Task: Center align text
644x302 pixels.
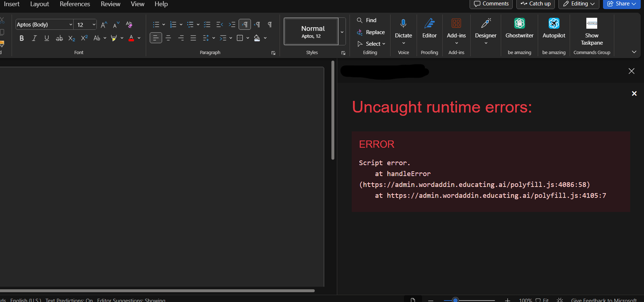Action: pos(168,38)
